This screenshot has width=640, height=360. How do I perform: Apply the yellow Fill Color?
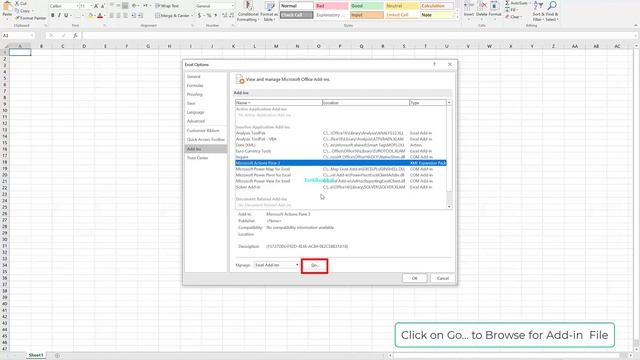click(x=90, y=16)
